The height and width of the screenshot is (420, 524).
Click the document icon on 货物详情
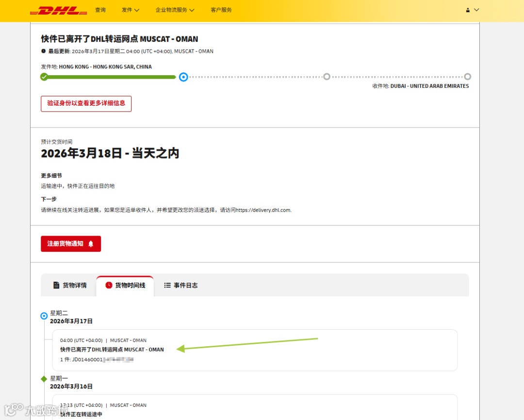(56, 285)
